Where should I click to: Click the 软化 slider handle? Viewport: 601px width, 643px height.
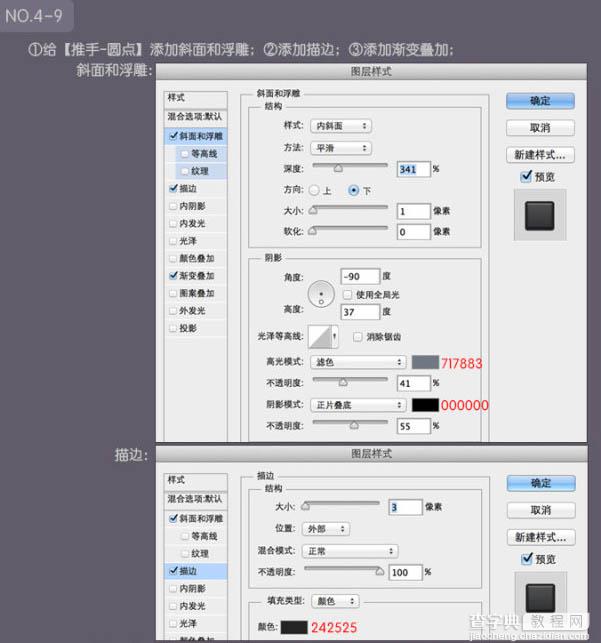(x=312, y=231)
